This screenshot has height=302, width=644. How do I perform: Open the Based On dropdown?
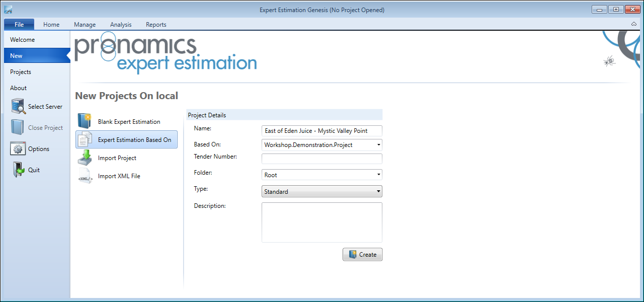(x=378, y=145)
